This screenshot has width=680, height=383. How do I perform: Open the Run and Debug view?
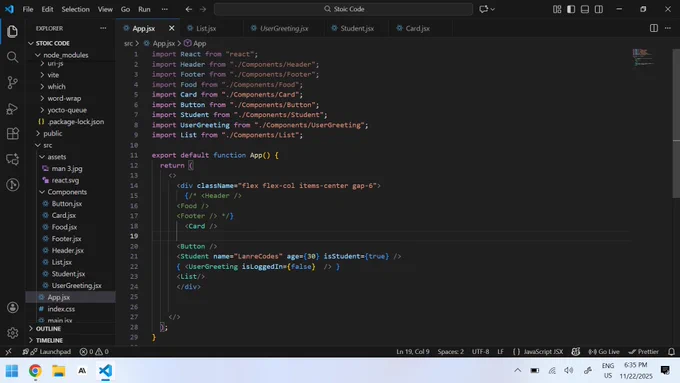(x=12, y=108)
